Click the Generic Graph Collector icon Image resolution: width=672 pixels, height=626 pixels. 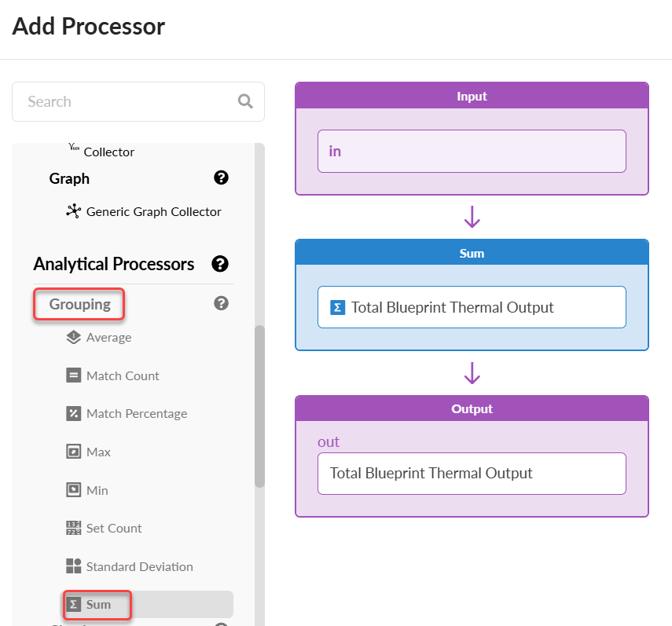point(73,211)
